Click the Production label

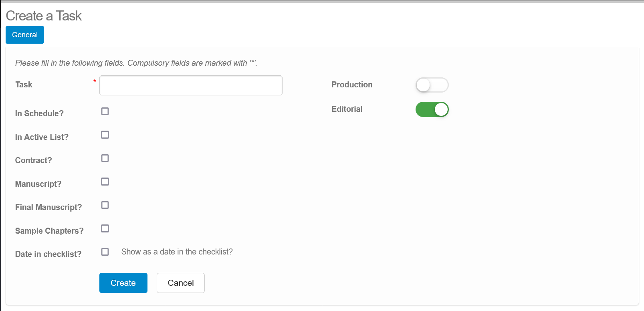click(x=352, y=85)
